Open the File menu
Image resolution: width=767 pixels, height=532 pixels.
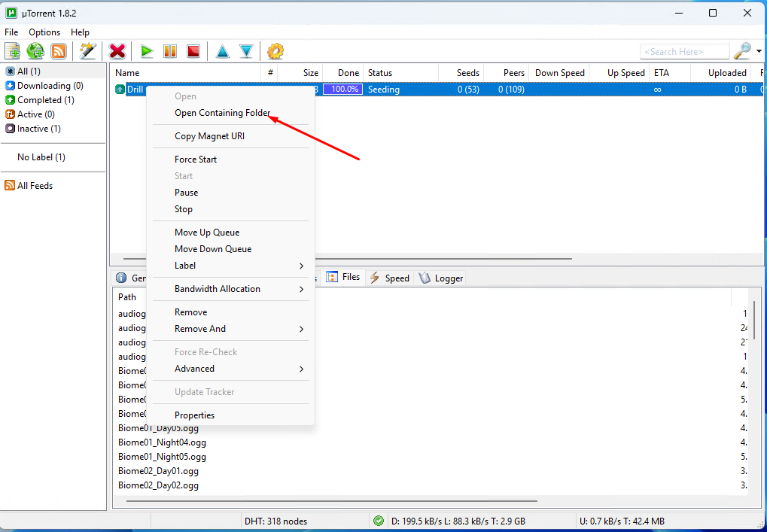point(11,32)
